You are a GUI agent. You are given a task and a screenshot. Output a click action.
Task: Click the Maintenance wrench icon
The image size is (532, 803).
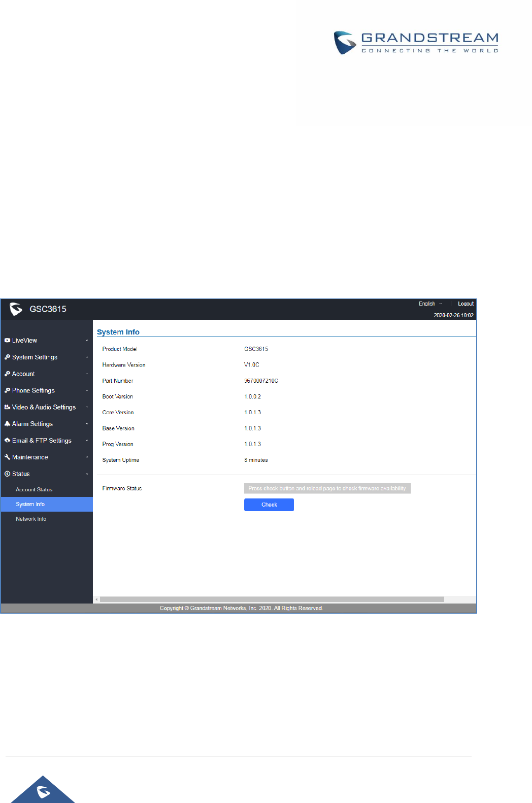(x=7, y=457)
